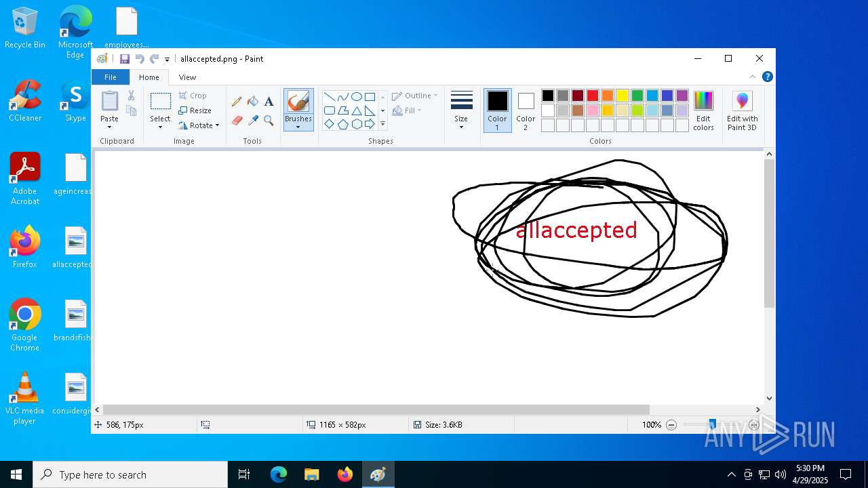Open VLC media player desktop shortcut
The height and width of the screenshot is (488, 868).
coord(25,399)
